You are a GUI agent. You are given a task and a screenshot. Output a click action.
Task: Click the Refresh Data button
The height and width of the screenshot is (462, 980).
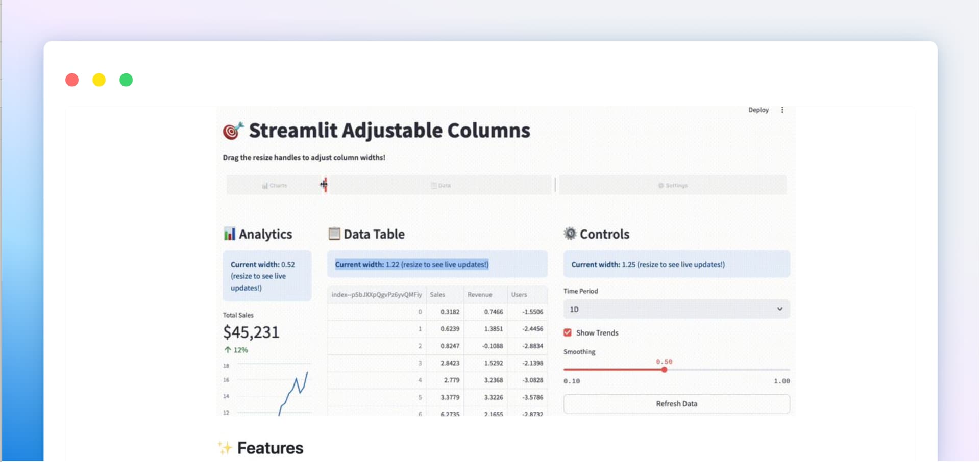[676, 404]
